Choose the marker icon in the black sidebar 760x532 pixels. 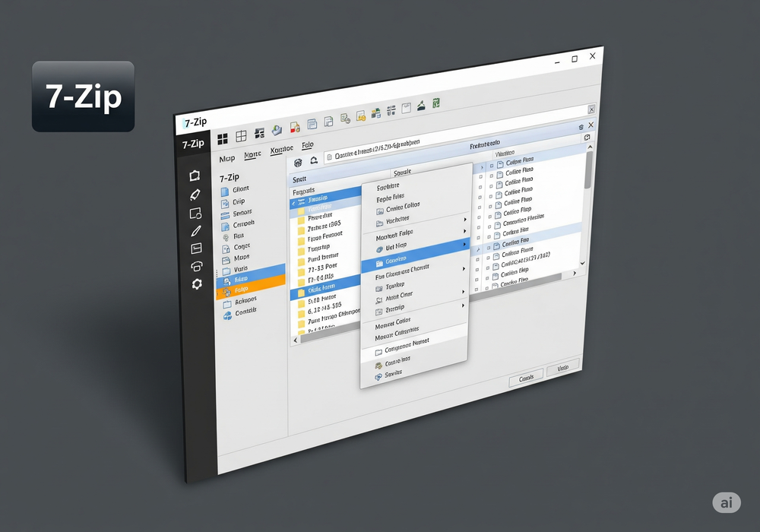[x=195, y=195]
